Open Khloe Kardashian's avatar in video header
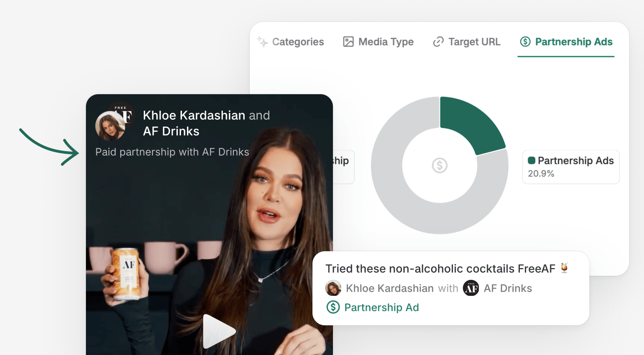Image resolution: width=644 pixels, height=355 pixels. tap(110, 126)
